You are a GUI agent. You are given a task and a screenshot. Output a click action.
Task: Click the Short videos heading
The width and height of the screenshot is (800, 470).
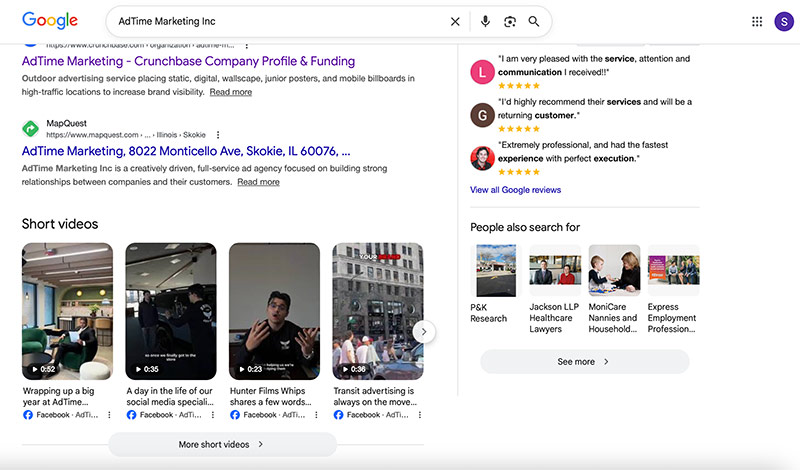click(x=60, y=224)
